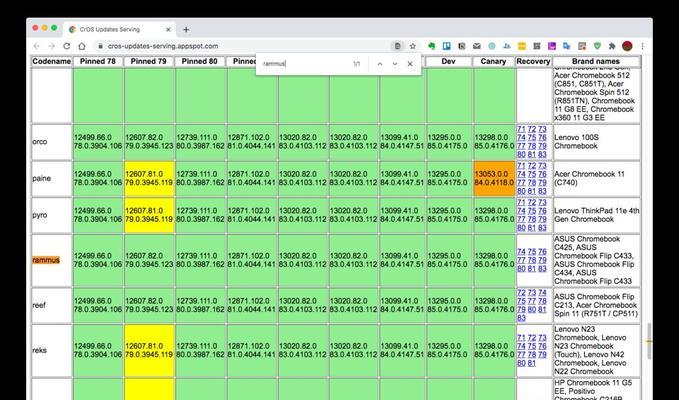The image size is (679, 400).
Task: Open recovery link 79 in the reef row
Action: click(x=521, y=310)
